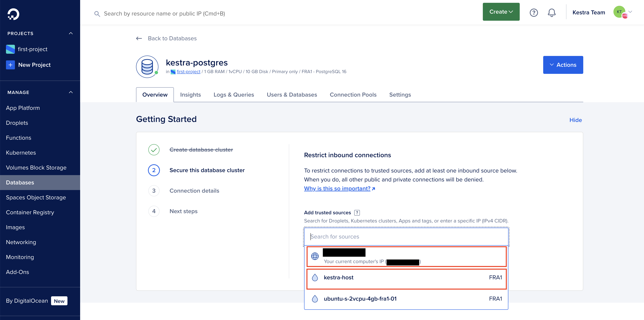The width and height of the screenshot is (644, 320).
Task: Collapse the Projects section chevron
Action: (71, 33)
